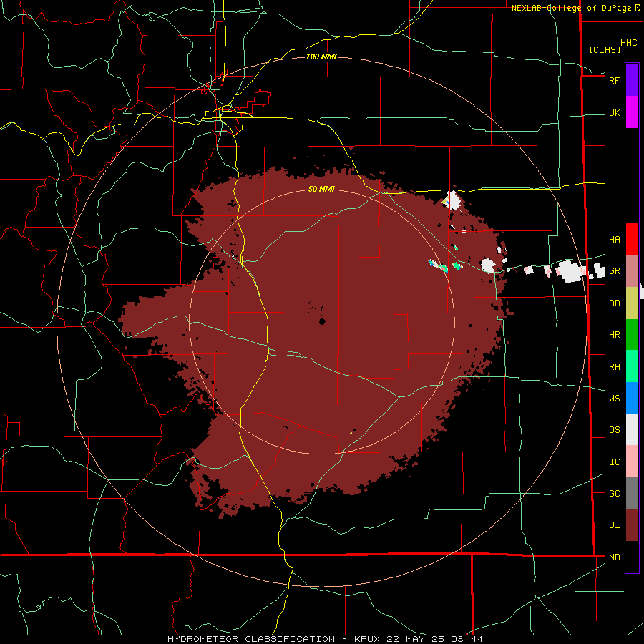The width and height of the screenshot is (644, 644).
Task: Click the BI legend label
Action: [614, 525]
